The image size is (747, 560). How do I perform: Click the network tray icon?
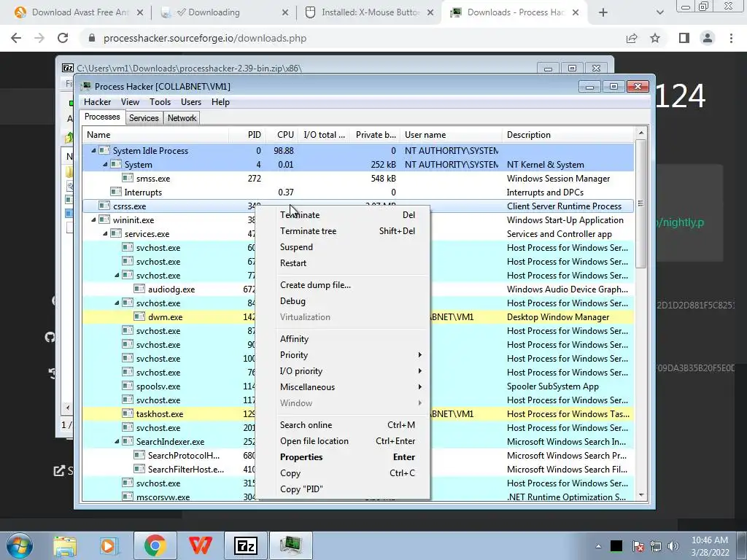(x=656, y=546)
